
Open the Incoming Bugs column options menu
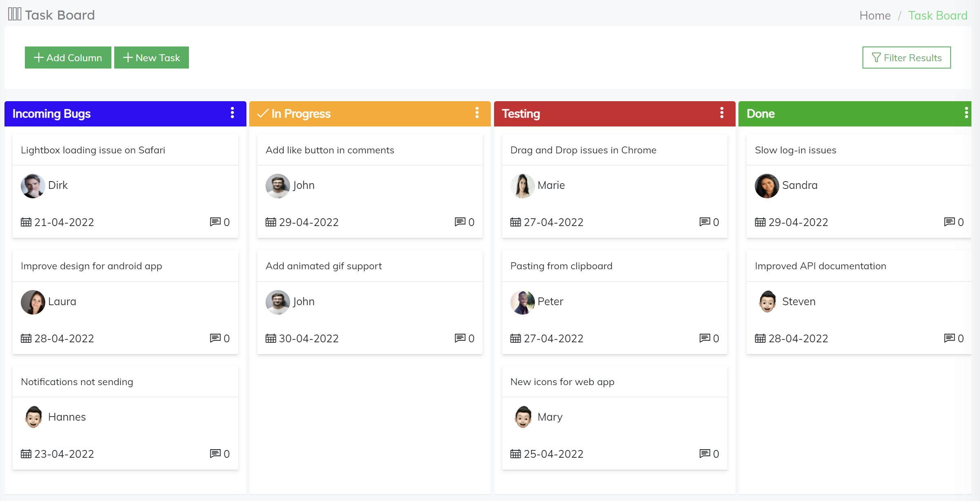click(x=233, y=113)
